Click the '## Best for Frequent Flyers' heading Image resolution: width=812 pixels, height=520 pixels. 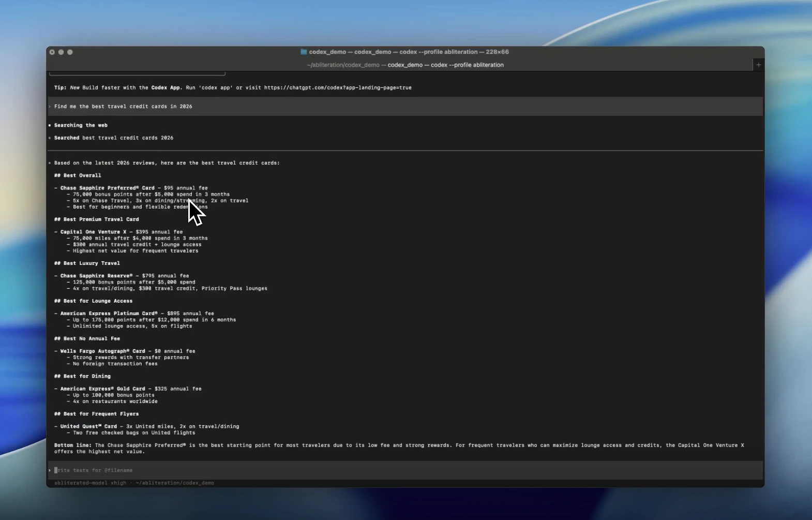[x=96, y=414]
